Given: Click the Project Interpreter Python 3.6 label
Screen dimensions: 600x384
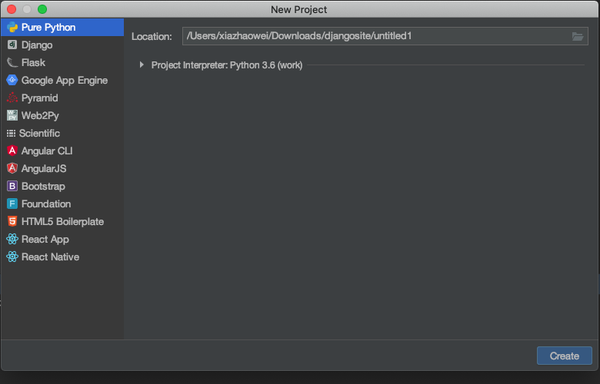Looking at the screenshot, I should tap(227, 65).
